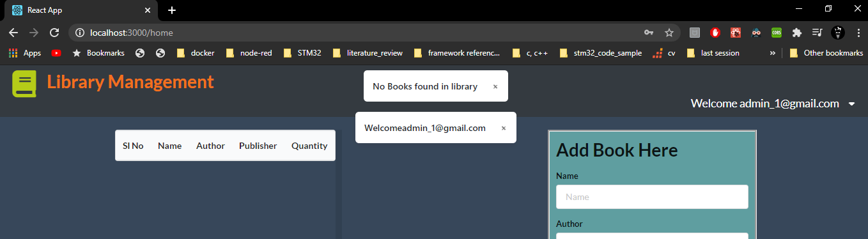
Task: Click the gray square extension icon
Action: click(x=695, y=33)
